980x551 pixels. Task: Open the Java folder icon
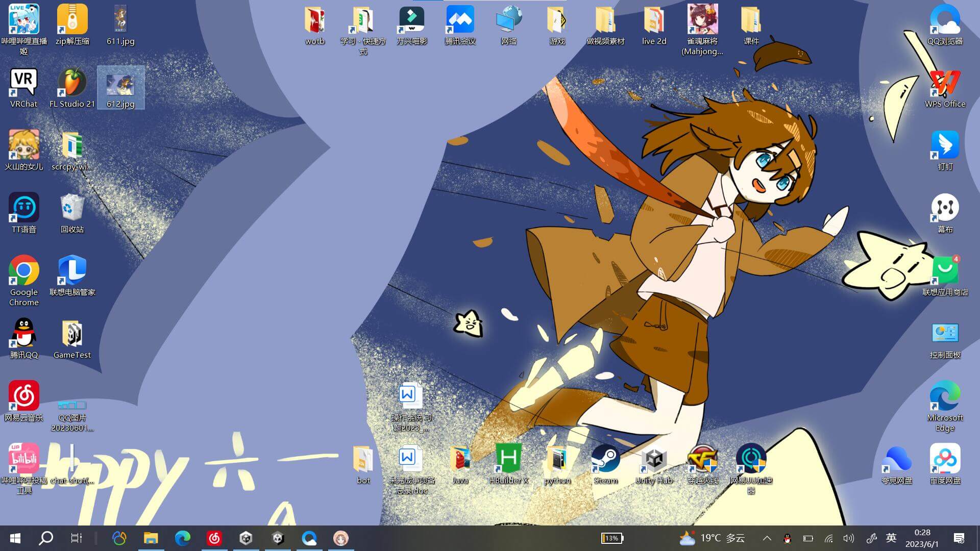460,464
